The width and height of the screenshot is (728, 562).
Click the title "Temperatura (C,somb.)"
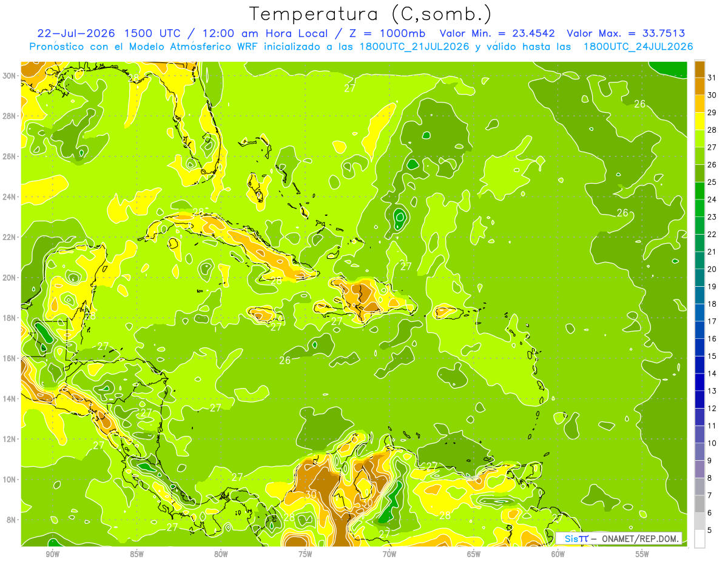coord(371,15)
